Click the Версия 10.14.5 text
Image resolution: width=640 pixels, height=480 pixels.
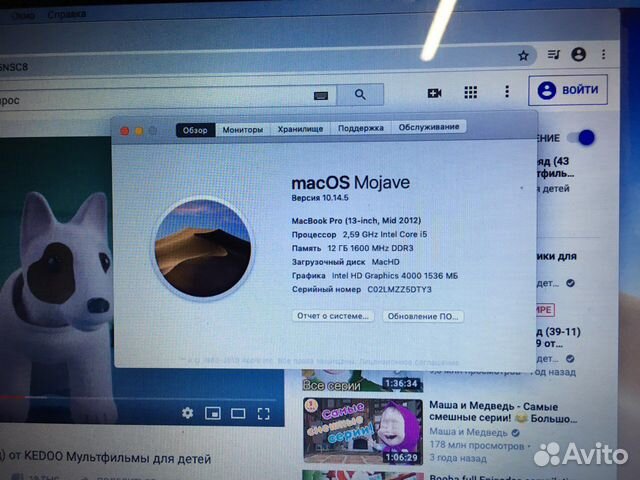(320, 198)
